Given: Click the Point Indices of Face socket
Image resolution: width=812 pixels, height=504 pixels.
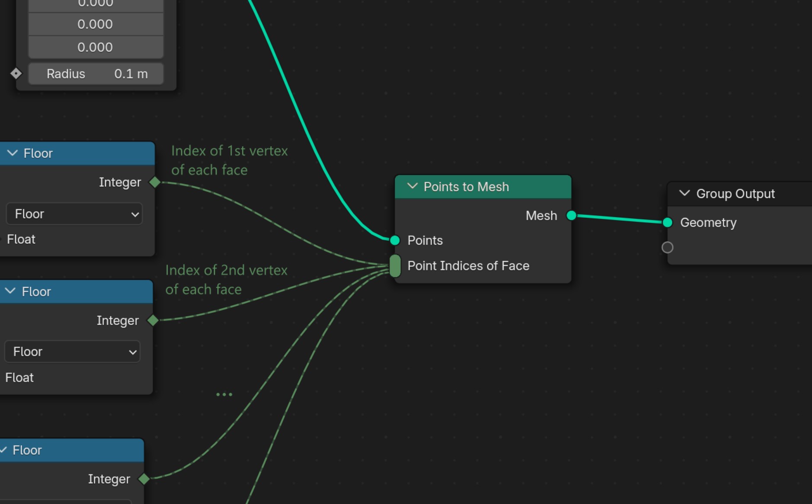Looking at the screenshot, I should point(395,265).
